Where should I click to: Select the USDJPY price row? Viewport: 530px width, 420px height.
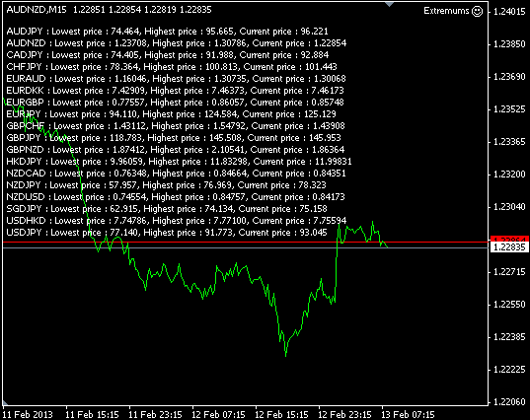tap(167, 233)
